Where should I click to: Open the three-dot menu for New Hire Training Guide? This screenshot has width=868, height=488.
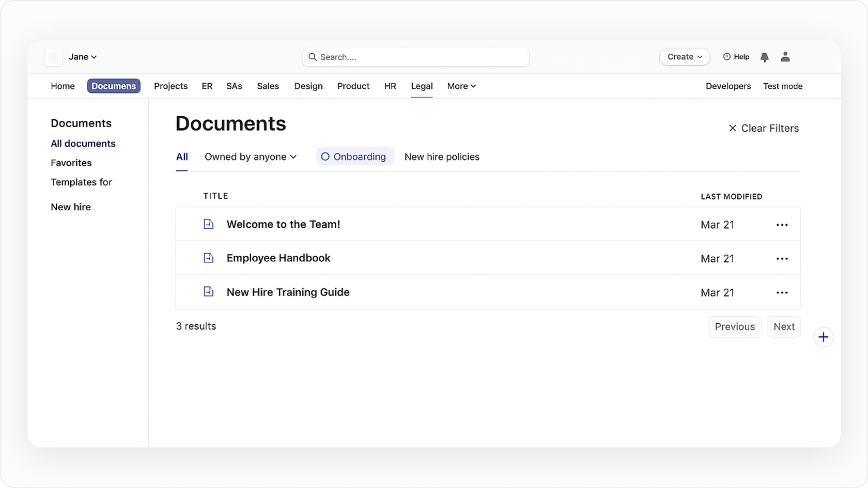point(782,292)
